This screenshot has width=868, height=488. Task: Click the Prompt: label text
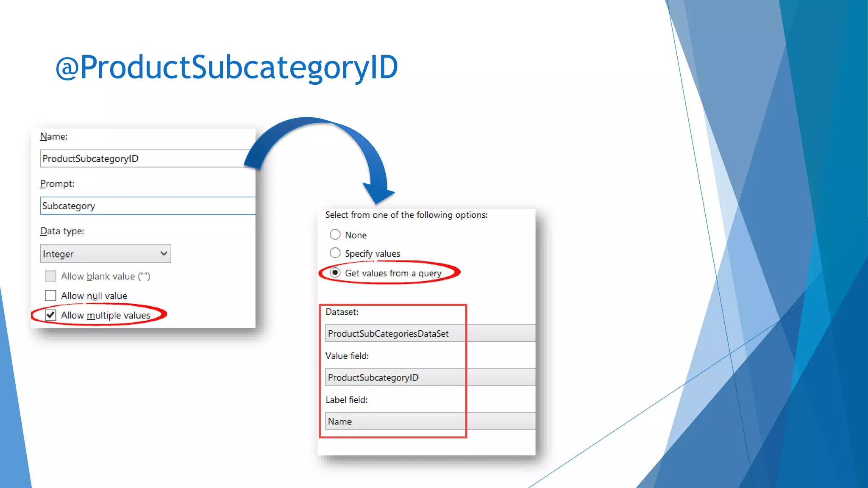point(57,184)
